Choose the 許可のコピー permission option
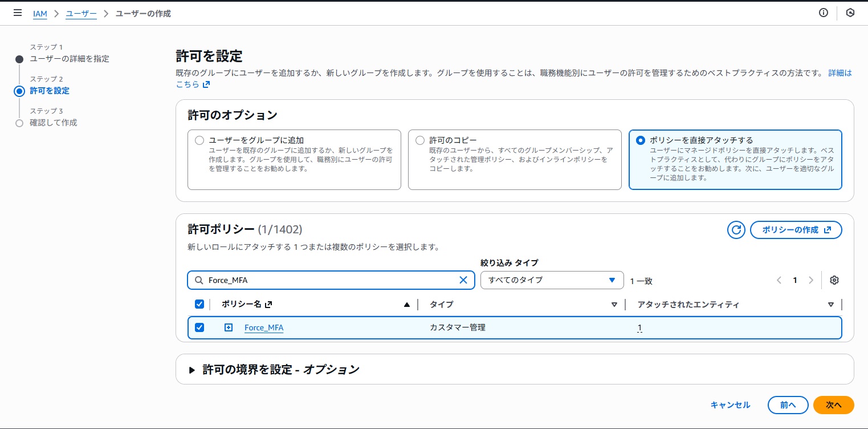The image size is (868, 429). coord(420,140)
